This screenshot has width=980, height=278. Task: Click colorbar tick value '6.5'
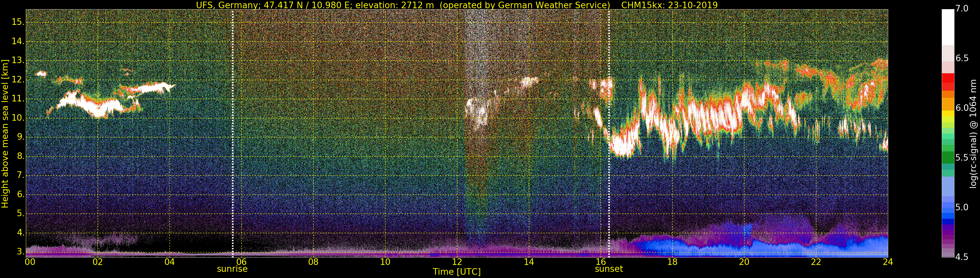click(962, 58)
